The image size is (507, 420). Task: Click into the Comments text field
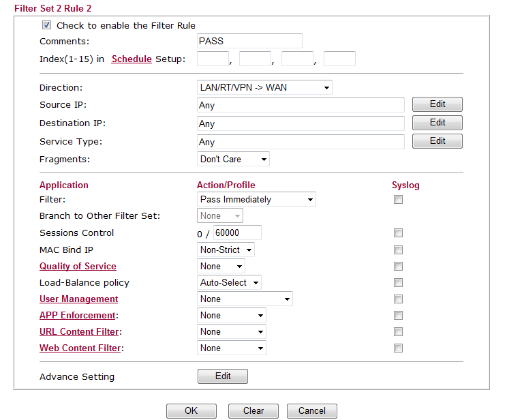coord(249,42)
